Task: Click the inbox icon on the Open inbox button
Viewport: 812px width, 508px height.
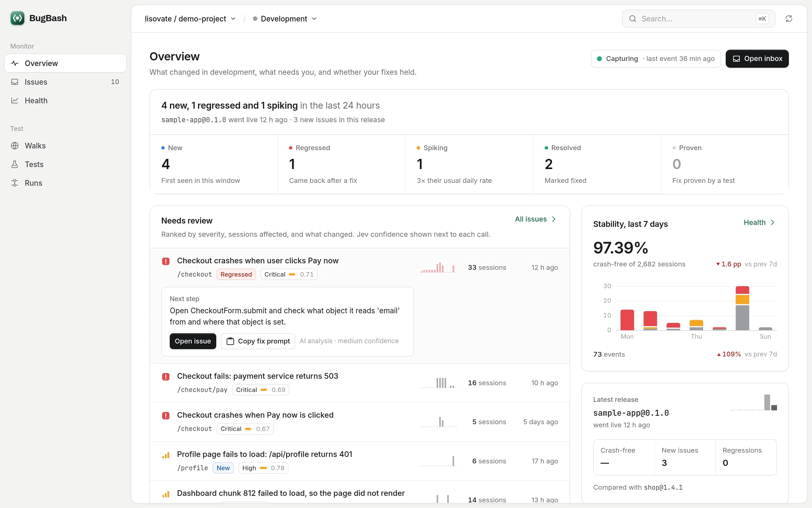Action: click(736, 59)
